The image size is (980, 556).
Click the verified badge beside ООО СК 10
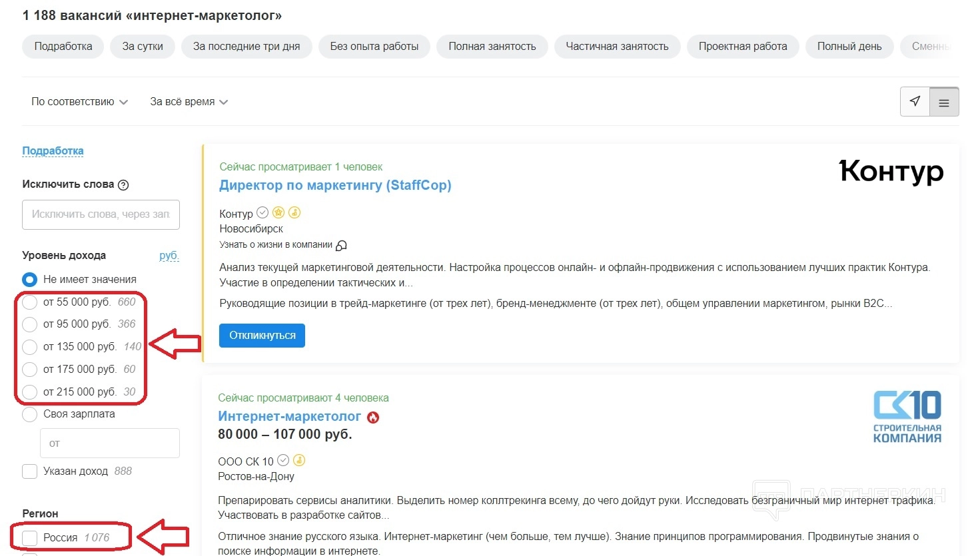283,461
